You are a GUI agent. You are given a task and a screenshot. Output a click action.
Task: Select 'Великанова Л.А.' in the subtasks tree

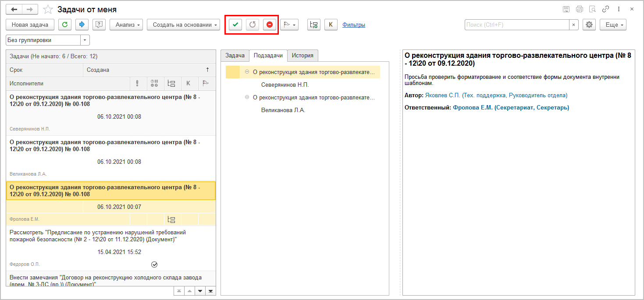pyautogui.click(x=283, y=110)
